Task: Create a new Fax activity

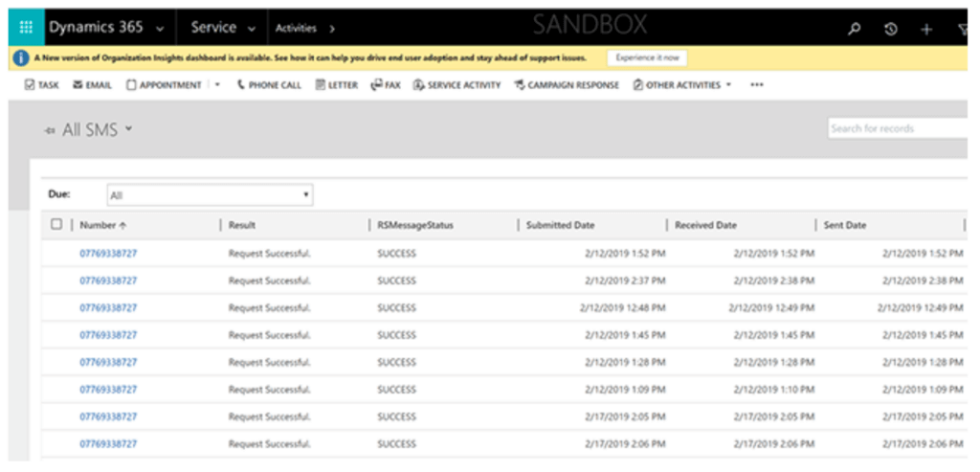Action: pos(386,85)
